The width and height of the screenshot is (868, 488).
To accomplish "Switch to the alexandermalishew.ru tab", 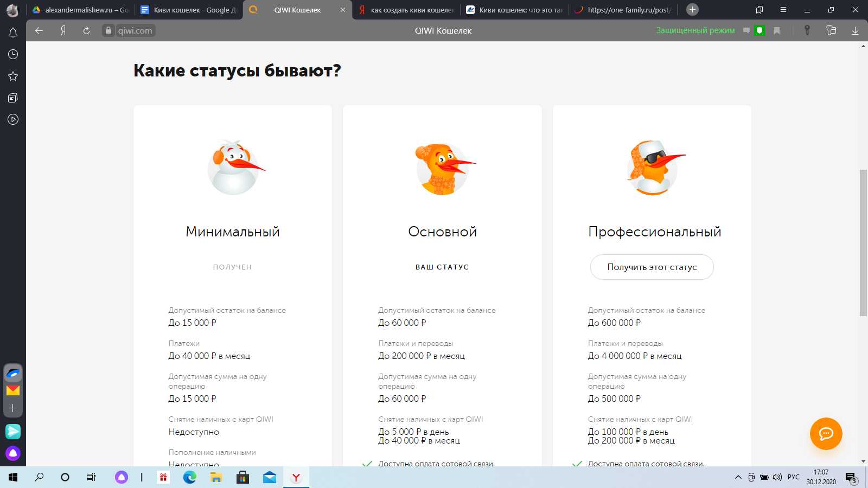I will [81, 10].
